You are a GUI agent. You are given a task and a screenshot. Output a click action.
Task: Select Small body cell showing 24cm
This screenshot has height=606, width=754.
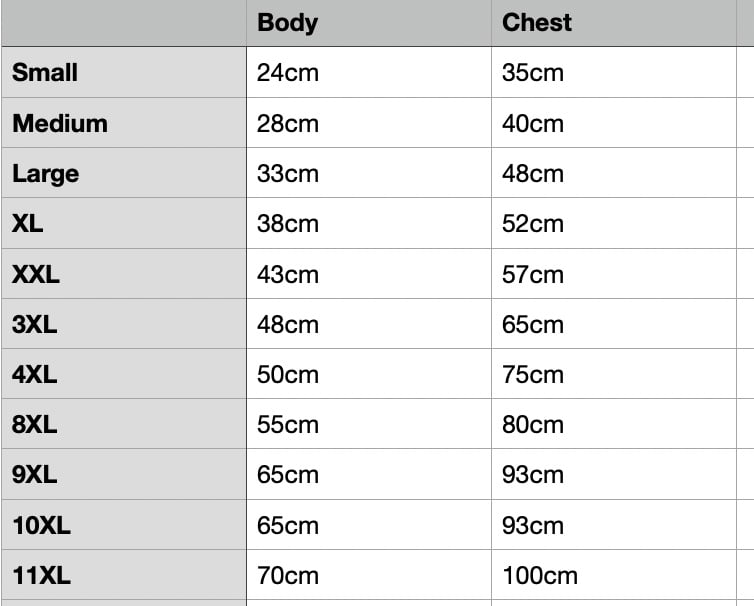coord(368,73)
